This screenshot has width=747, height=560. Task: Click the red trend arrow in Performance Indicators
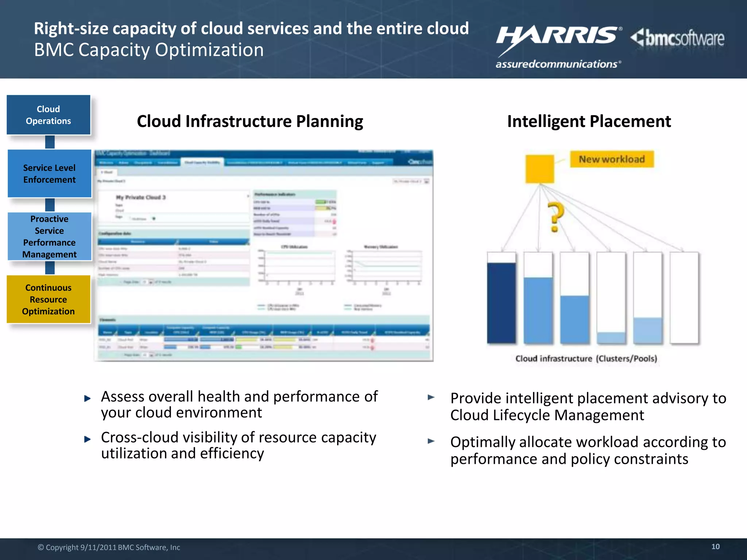pos(334,221)
